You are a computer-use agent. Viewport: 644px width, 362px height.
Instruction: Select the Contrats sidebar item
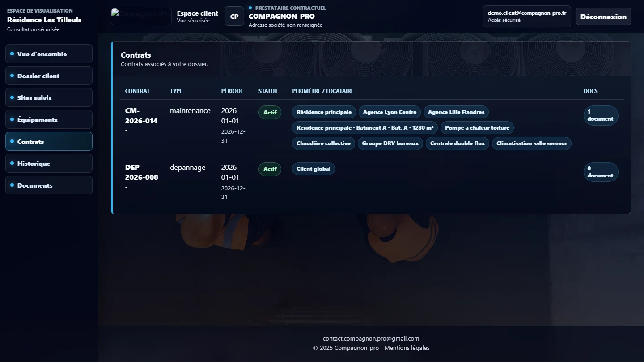(x=49, y=141)
